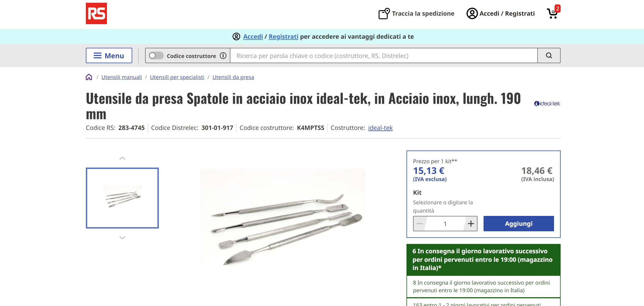Screen dimensions: 644x306
Task: Show next thumbnail with down chevron
Action: (122, 238)
